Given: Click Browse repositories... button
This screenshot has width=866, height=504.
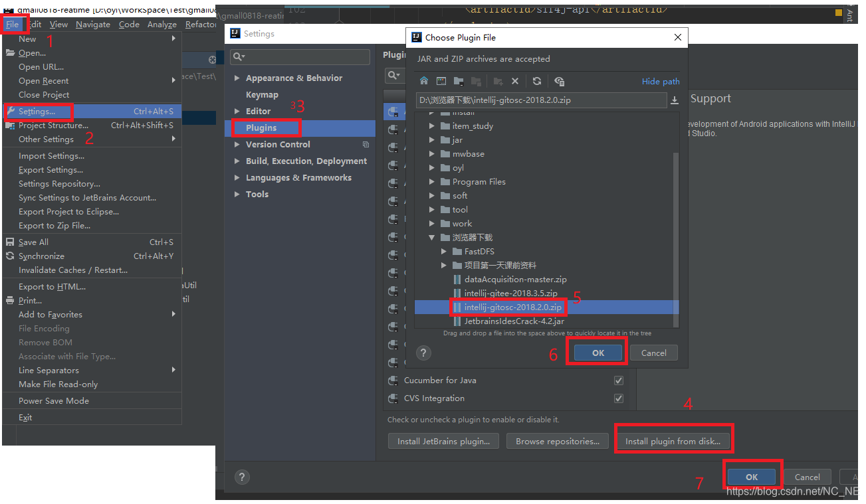Looking at the screenshot, I should [558, 441].
